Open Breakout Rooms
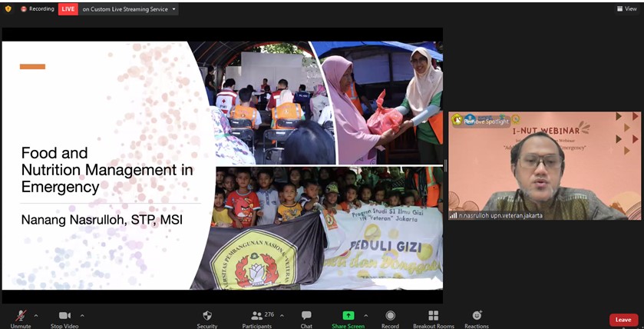644x329 pixels. [434, 320]
